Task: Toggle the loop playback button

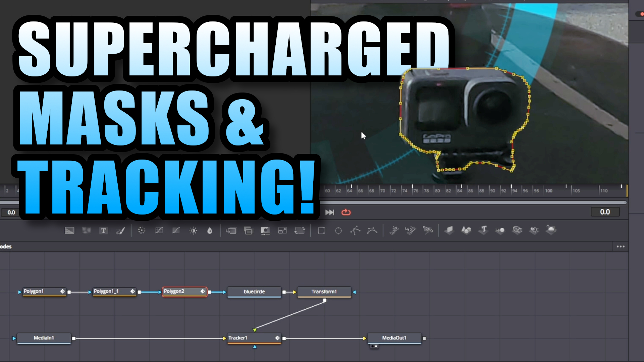Action: tap(346, 212)
